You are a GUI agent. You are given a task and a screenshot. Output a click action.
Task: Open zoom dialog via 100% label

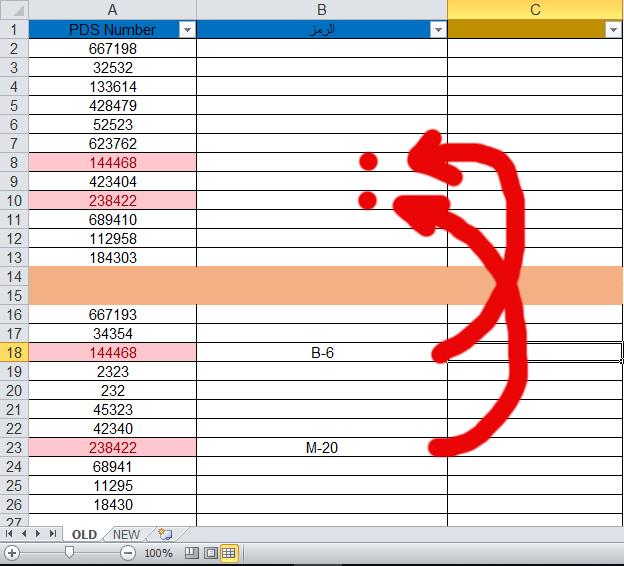(x=158, y=553)
